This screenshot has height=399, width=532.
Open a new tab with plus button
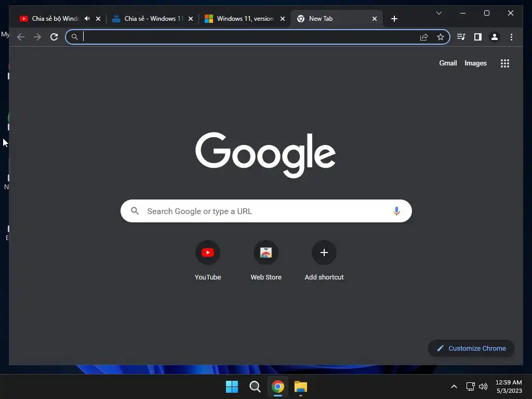[394, 19]
